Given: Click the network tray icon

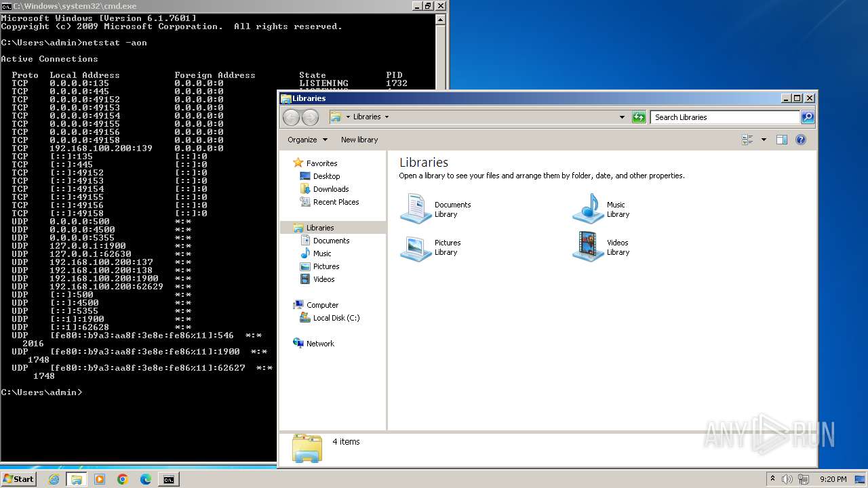Looking at the screenshot, I should click(803, 479).
